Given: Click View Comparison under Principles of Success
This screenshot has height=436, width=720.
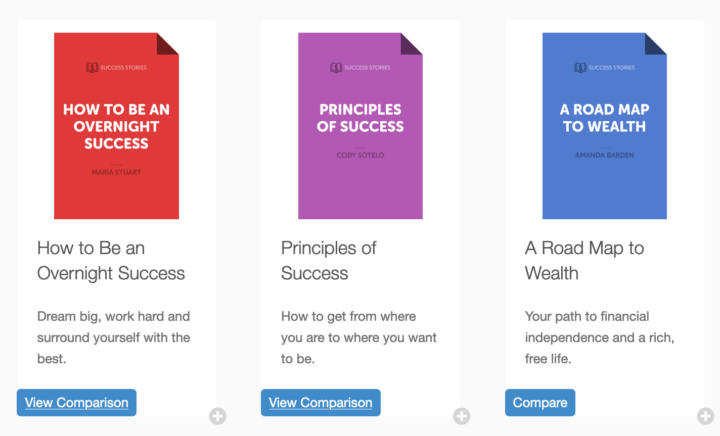Looking at the screenshot, I should pos(320,403).
